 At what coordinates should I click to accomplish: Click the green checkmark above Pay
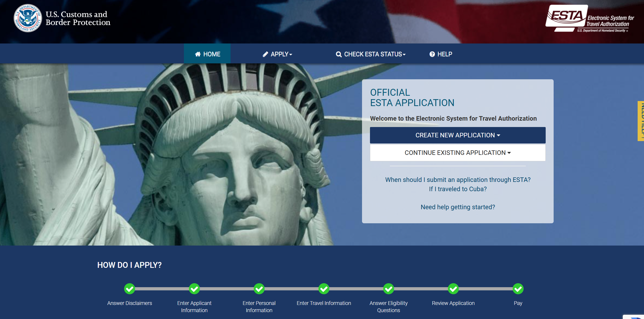[518, 289]
